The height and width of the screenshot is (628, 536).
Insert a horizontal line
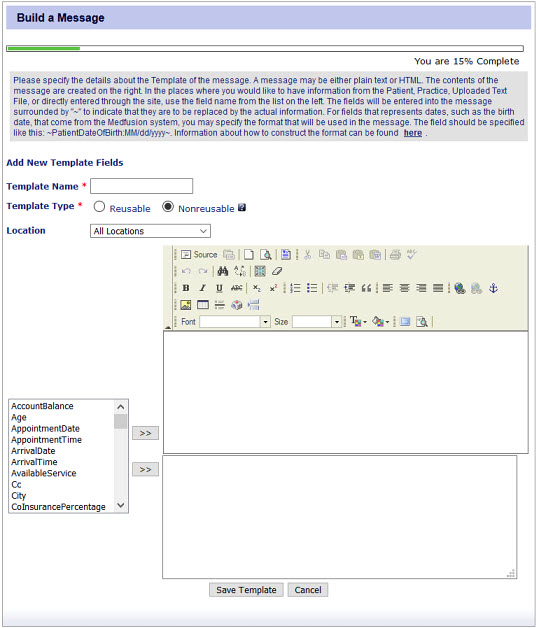tap(220, 305)
